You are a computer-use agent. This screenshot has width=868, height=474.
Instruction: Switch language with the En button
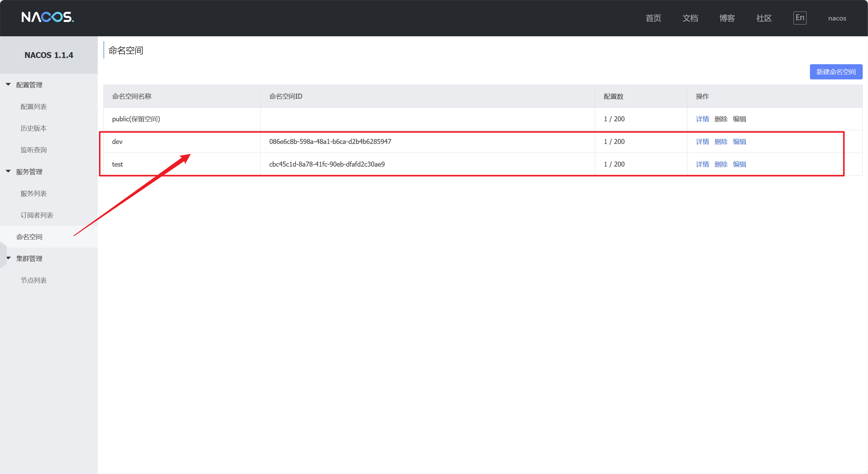800,17
